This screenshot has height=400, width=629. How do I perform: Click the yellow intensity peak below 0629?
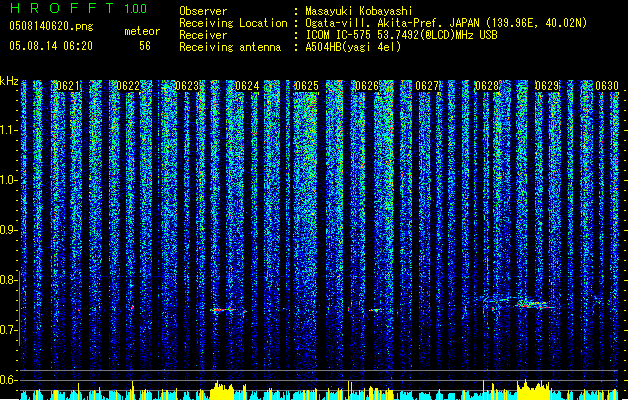pyautogui.click(x=534, y=390)
